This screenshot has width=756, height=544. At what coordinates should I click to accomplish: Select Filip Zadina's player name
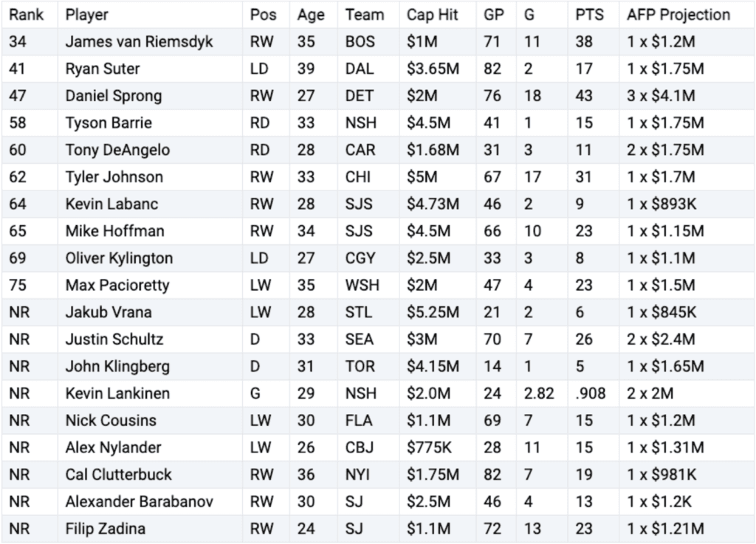pyautogui.click(x=106, y=528)
